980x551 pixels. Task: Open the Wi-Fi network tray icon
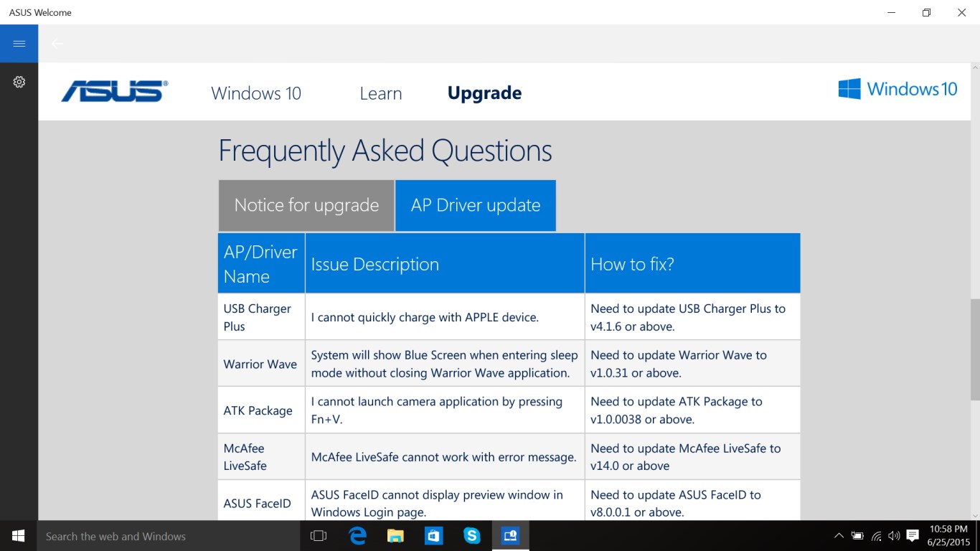pyautogui.click(x=876, y=536)
